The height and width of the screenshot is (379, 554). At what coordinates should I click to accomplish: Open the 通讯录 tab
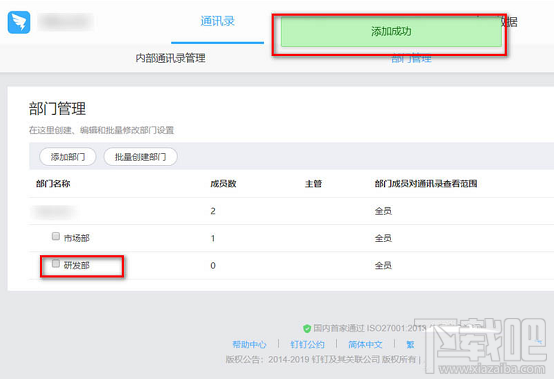217,21
